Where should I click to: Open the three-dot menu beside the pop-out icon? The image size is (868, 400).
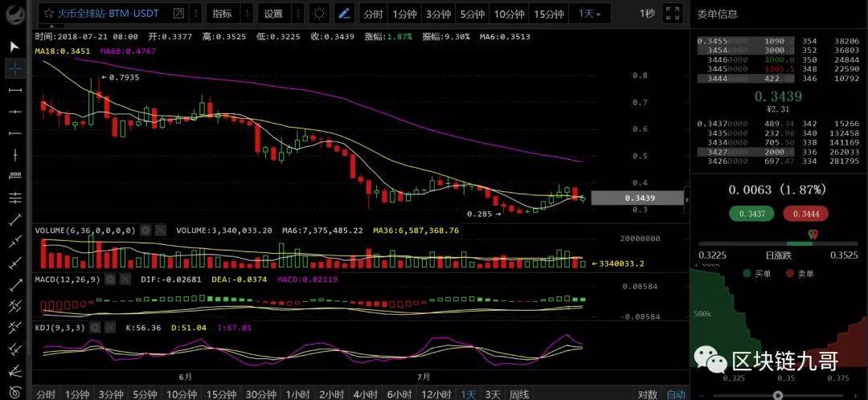click(x=194, y=14)
